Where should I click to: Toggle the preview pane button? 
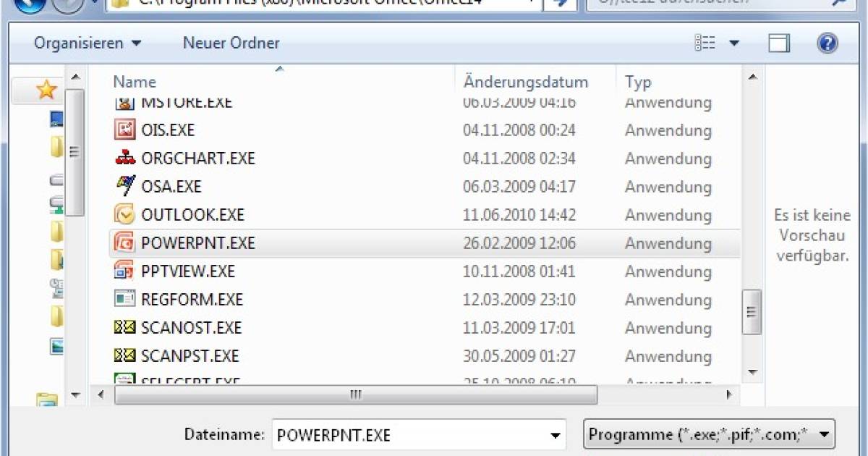[x=779, y=43]
